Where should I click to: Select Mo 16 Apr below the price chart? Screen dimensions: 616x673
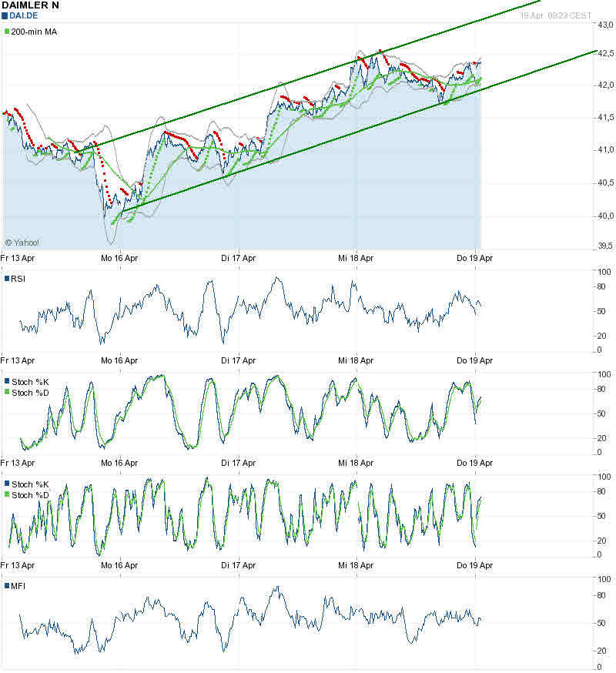pos(119,259)
